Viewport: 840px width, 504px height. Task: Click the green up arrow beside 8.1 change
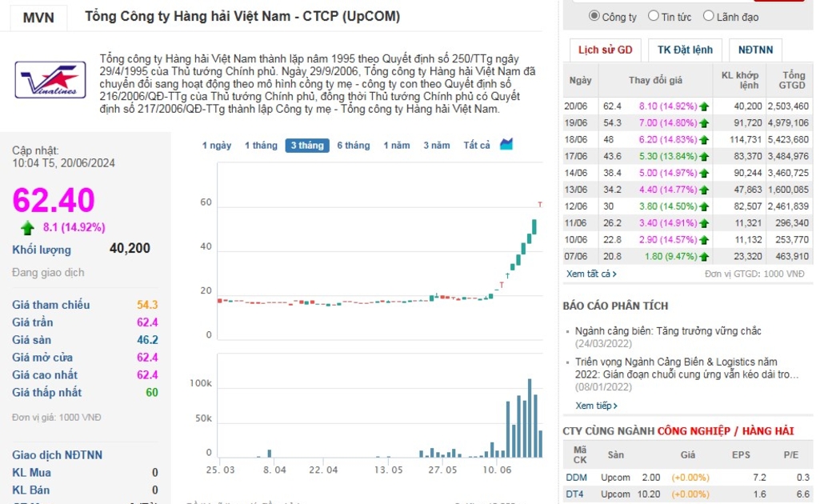28,227
